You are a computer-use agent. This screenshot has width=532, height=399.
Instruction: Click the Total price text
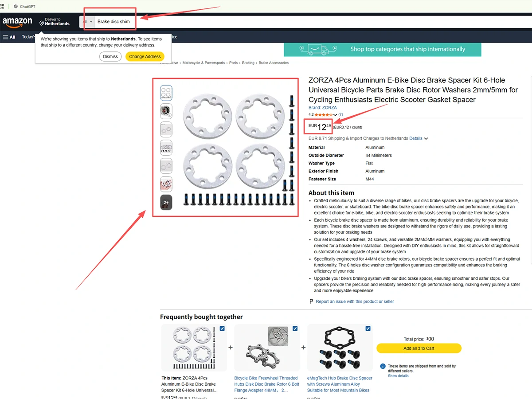click(x=419, y=339)
